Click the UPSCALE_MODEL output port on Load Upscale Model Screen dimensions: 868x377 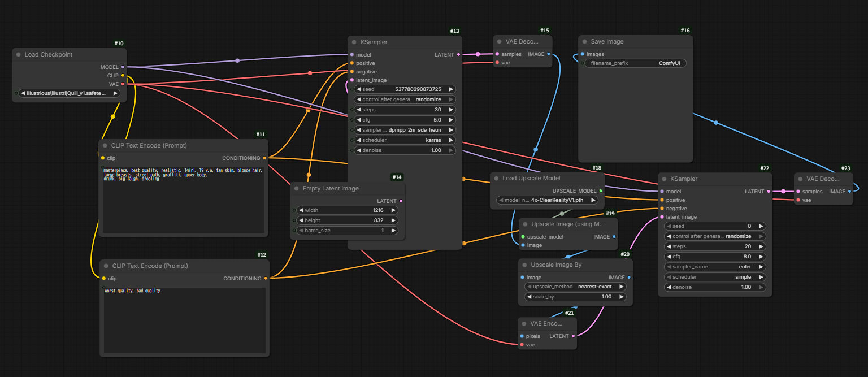coord(600,191)
